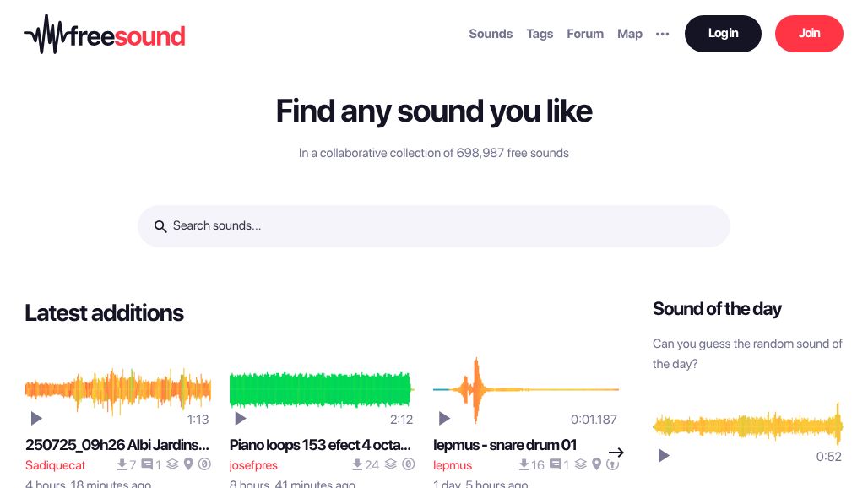Image resolution: width=868 pixels, height=488 pixels.
Task: Click license icon on Piano loops sound
Action: [x=409, y=464]
